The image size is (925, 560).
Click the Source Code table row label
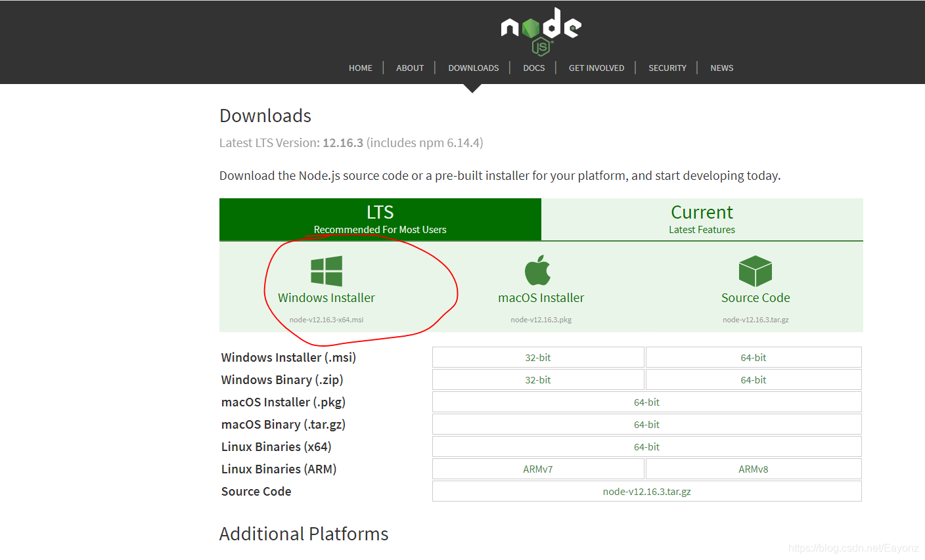256,491
